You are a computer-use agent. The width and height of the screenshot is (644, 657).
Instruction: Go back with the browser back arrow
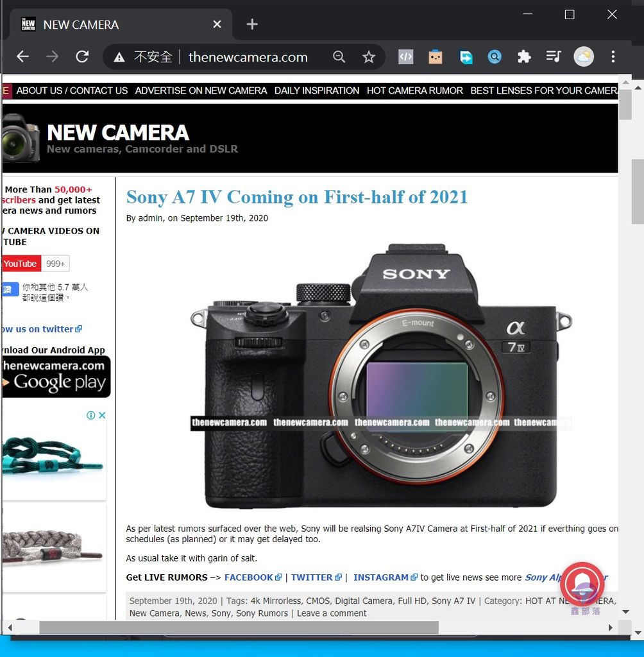(x=22, y=56)
